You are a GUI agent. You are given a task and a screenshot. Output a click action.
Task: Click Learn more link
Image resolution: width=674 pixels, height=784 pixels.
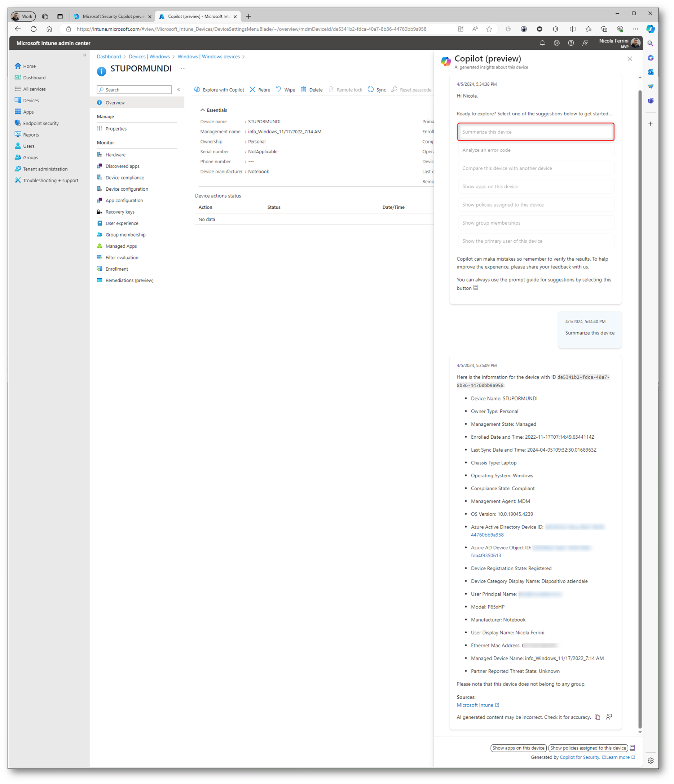[620, 757]
